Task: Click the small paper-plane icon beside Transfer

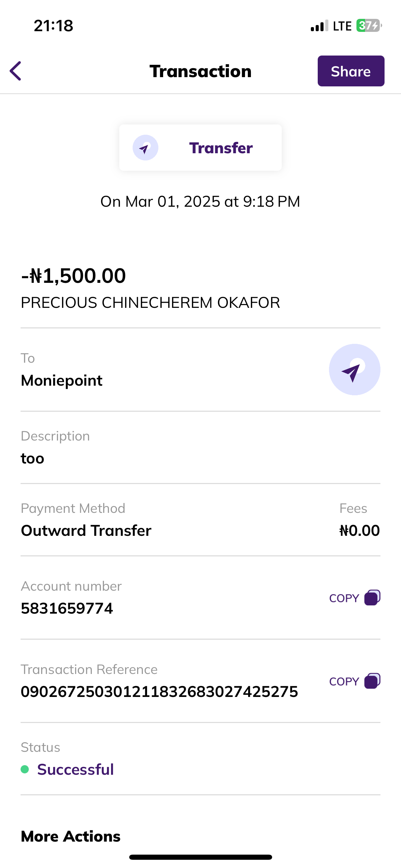Action: [x=145, y=148]
